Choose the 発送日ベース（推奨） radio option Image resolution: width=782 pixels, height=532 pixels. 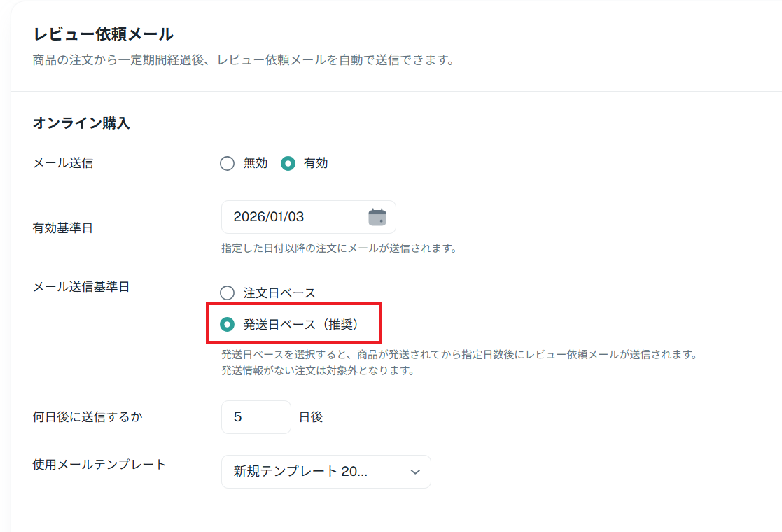click(x=227, y=325)
